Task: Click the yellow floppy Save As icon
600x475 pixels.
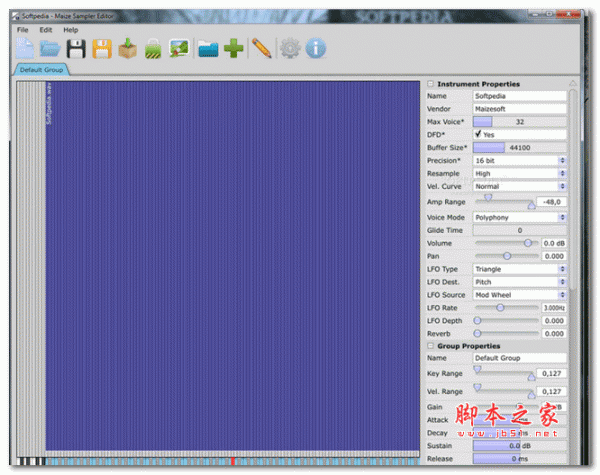Action: pos(102,49)
